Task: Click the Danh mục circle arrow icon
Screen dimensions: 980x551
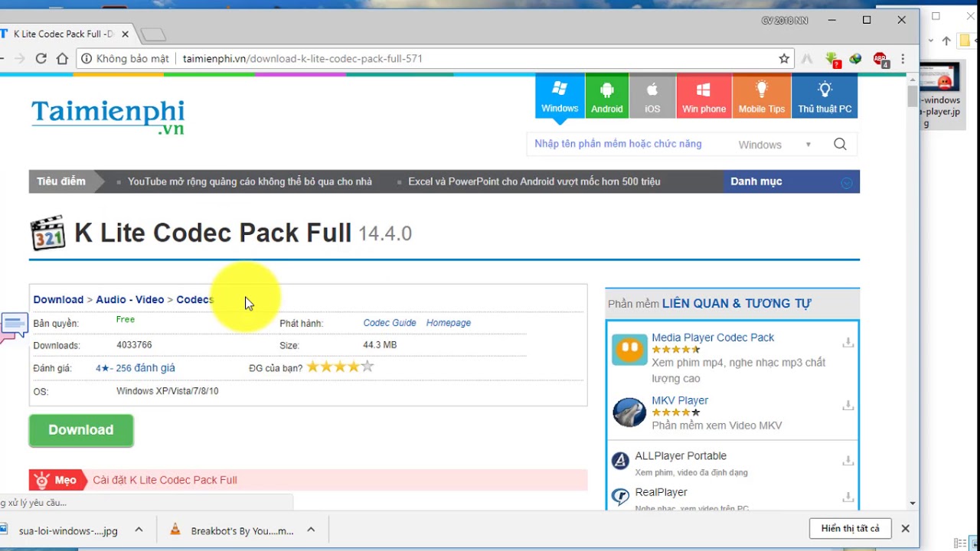Action: (x=847, y=182)
